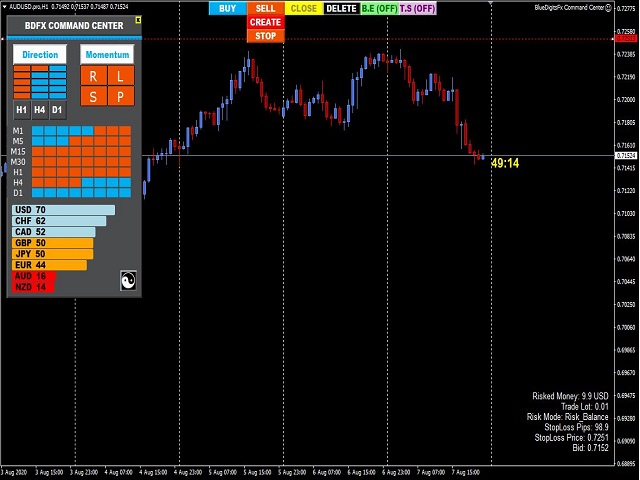
Task: Click the Bid: 0.7152 text
Action: point(590,448)
